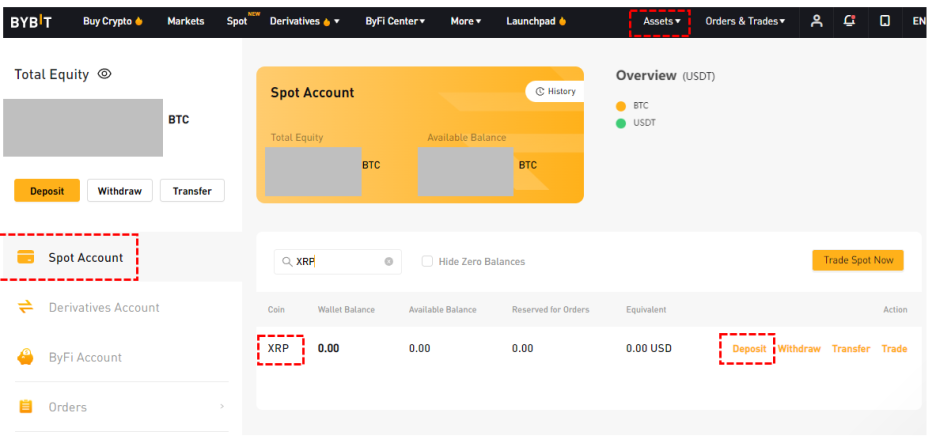
Task: Open the Launchpad page
Action: click(x=531, y=21)
